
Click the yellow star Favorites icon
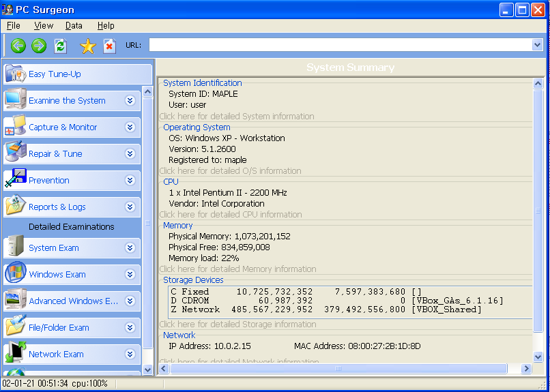[88, 46]
